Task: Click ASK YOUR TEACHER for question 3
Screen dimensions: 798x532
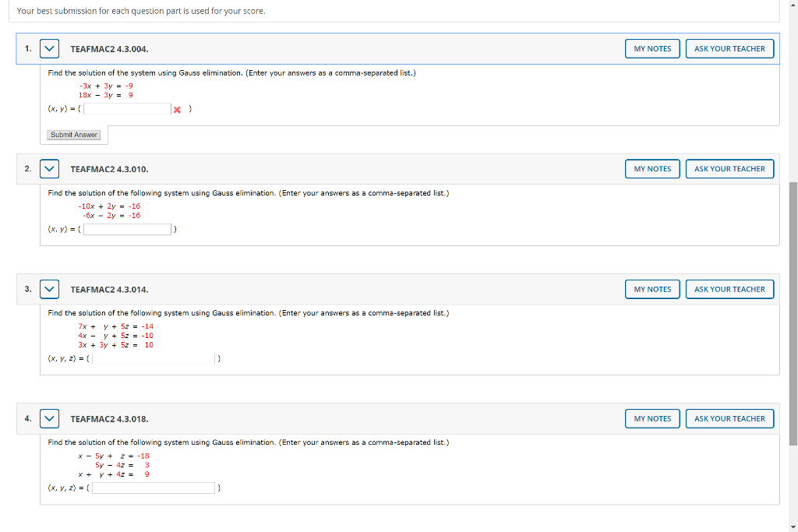Action: click(x=729, y=289)
